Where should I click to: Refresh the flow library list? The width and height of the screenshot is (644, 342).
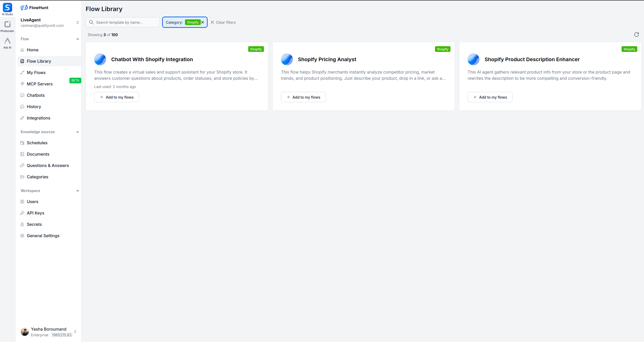[636, 35]
